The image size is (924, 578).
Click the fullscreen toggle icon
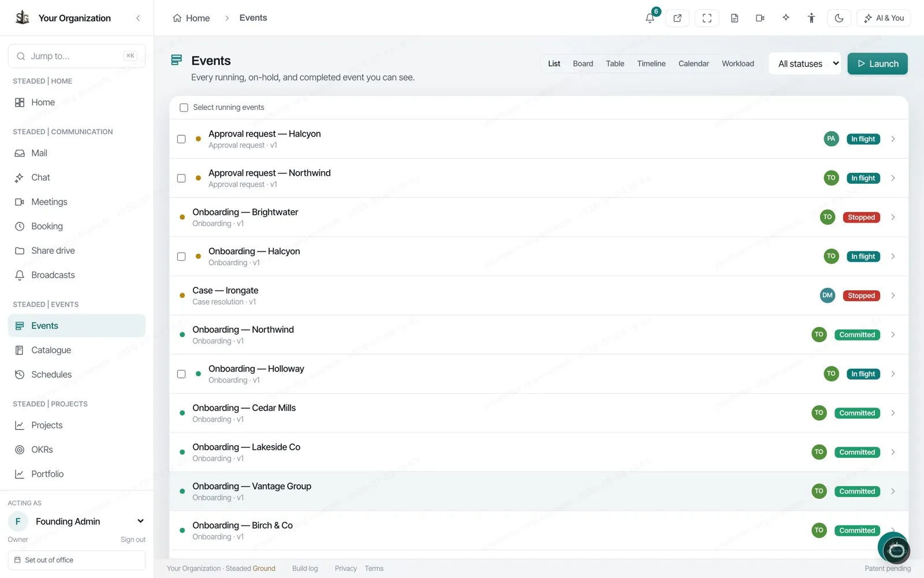(x=707, y=18)
